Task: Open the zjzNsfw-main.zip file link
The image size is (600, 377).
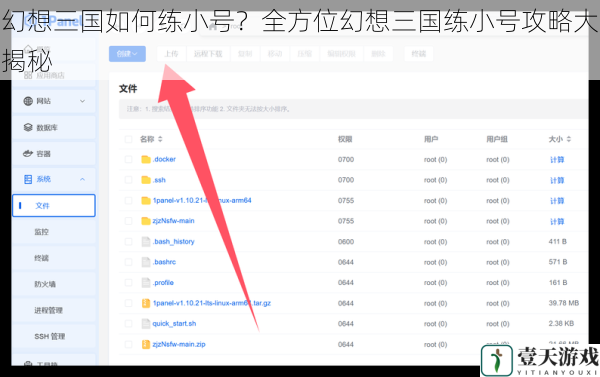Action: click(179, 344)
